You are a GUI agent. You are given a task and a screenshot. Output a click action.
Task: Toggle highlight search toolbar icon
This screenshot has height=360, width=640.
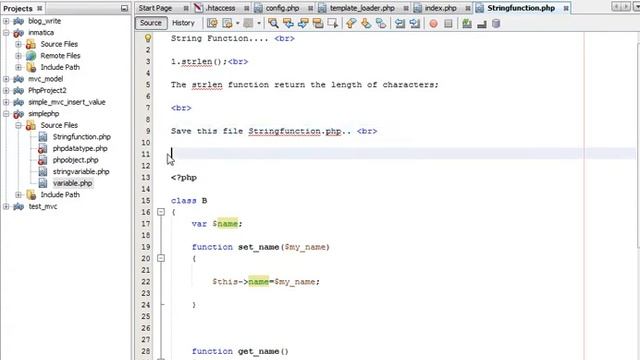point(318,23)
